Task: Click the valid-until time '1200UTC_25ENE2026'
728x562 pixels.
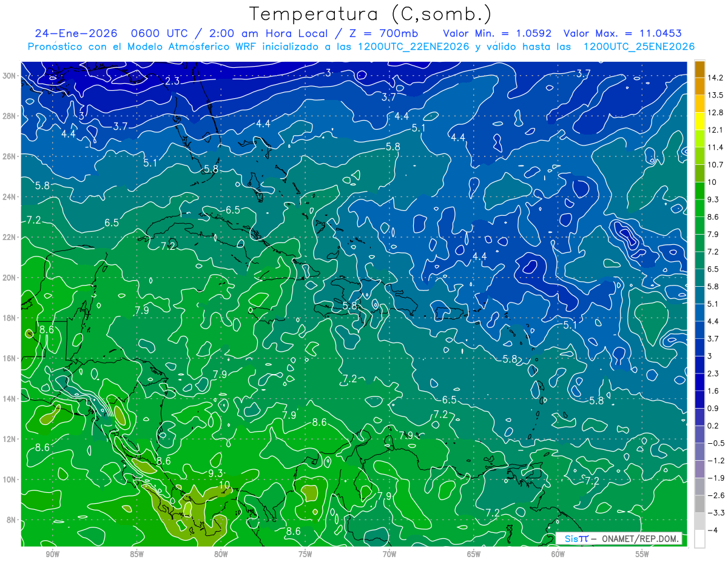Action: (x=639, y=47)
